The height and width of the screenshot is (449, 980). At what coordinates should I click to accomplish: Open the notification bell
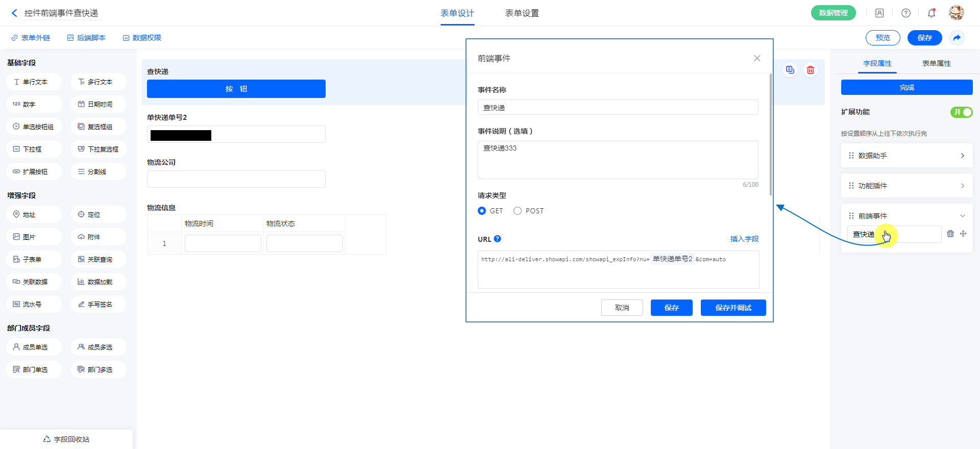click(932, 13)
